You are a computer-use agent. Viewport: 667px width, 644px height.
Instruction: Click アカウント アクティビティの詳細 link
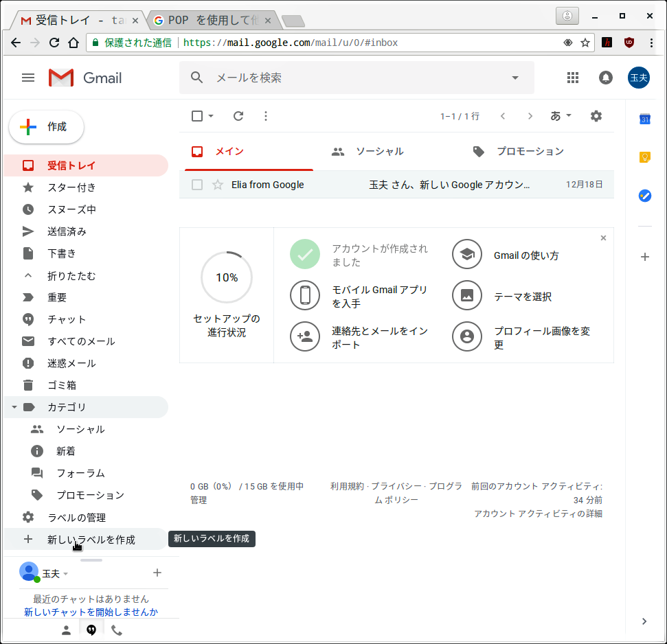(538, 514)
